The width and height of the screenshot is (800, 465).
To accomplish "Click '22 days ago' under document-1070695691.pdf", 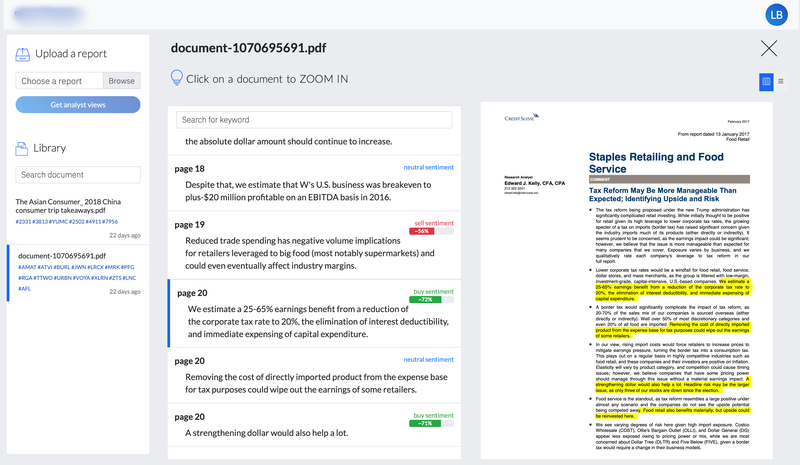I will click(x=125, y=291).
